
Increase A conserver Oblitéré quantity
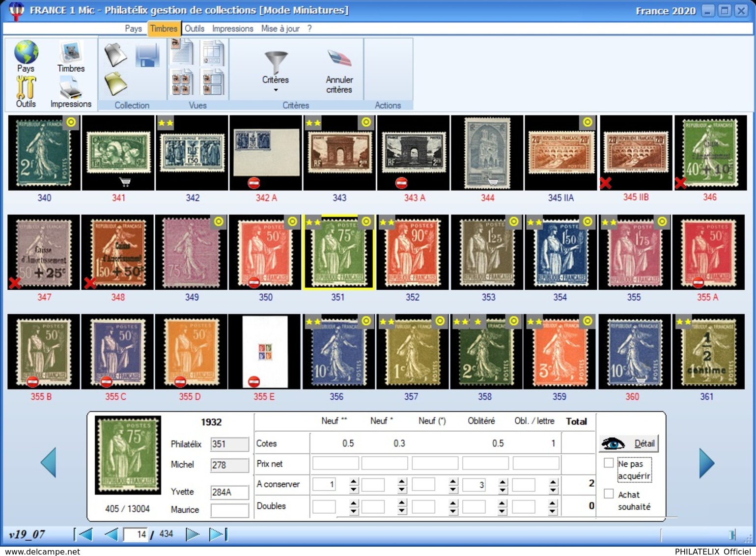click(502, 481)
